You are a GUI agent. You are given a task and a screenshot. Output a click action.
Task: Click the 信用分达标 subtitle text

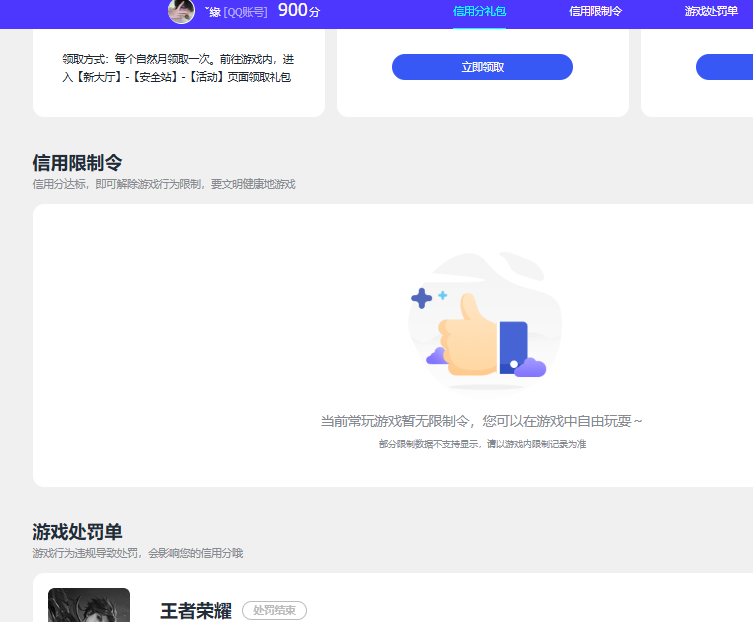(x=164, y=184)
